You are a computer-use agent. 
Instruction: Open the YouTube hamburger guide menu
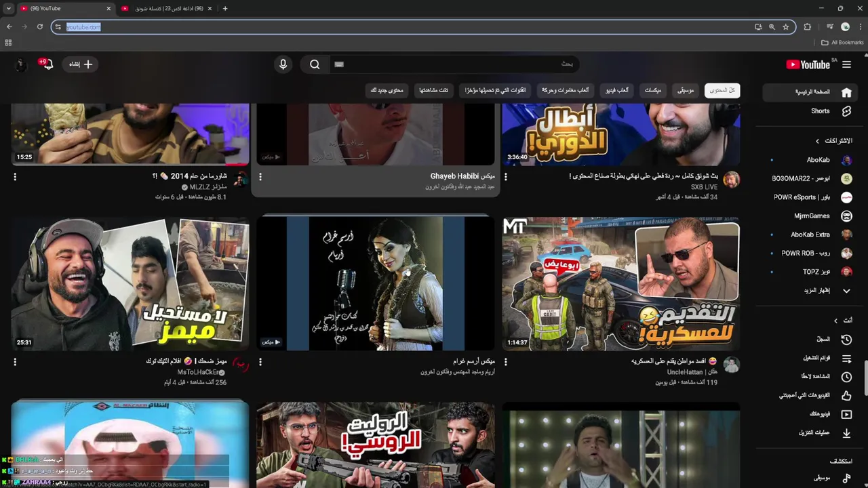(846, 64)
